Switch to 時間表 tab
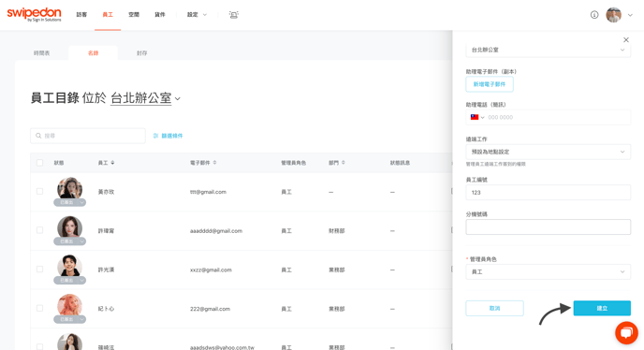 (x=42, y=53)
